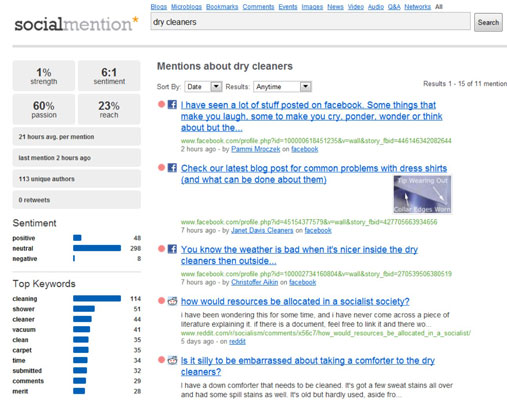Click the positive sentiment bar
Viewport: 507px width, 400px height.
pos(77,238)
